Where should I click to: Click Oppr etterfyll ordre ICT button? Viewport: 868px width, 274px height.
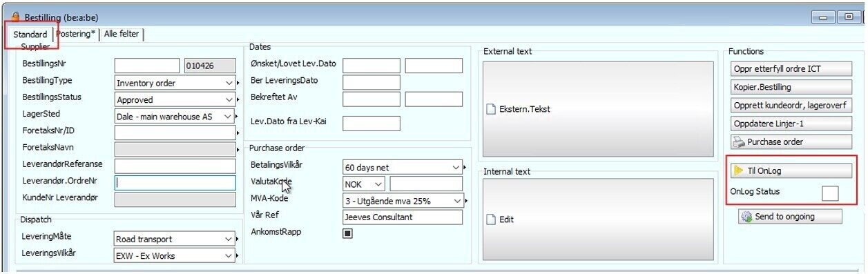791,69
